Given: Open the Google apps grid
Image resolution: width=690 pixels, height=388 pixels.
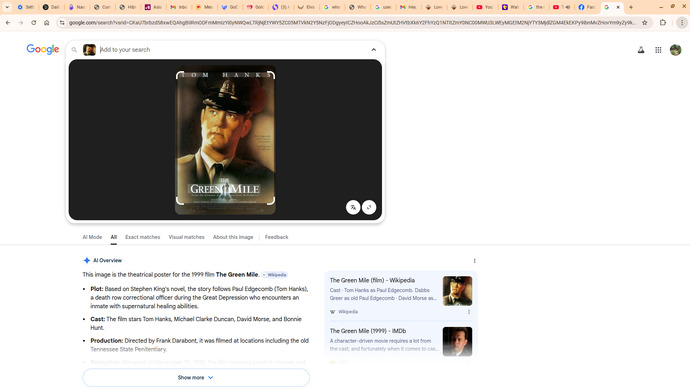Looking at the screenshot, I should (658, 50).
